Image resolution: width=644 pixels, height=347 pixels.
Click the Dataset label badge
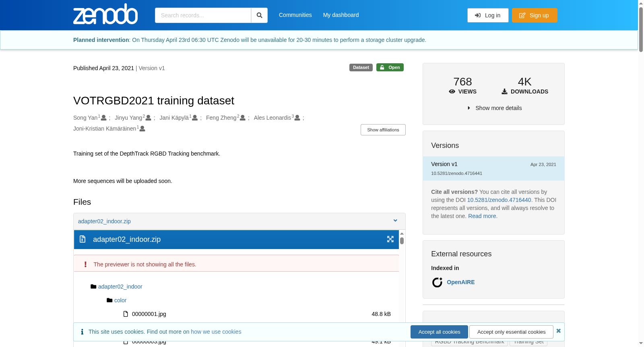361,67
